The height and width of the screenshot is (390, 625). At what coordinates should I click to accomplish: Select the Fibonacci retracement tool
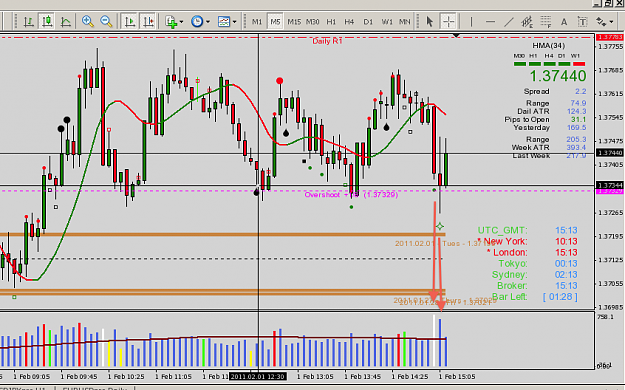pos(546,22)
